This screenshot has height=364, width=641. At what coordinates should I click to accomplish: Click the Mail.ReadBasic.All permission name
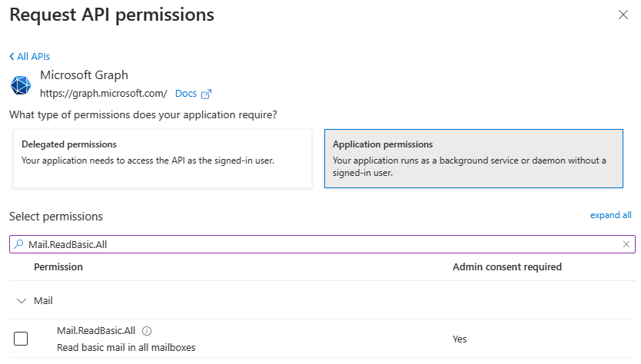tap(96, 331)
